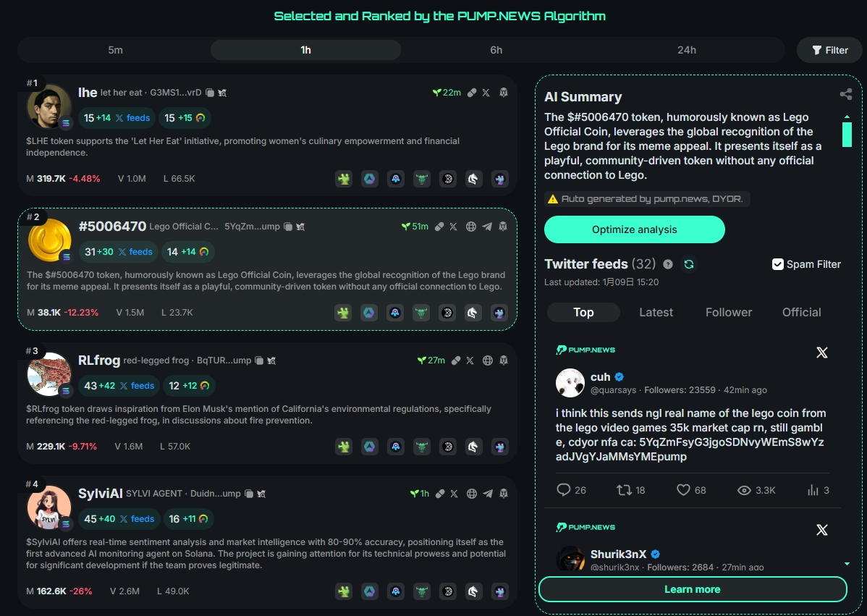
Task: Open the X profile icon on cuh's tweet
Action: click(821, 353)
